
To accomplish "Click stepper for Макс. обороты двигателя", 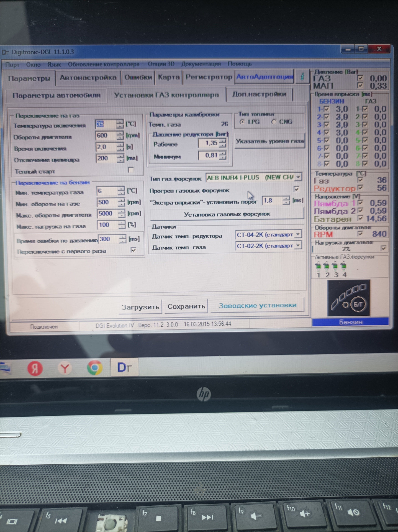I will point(121,214).
